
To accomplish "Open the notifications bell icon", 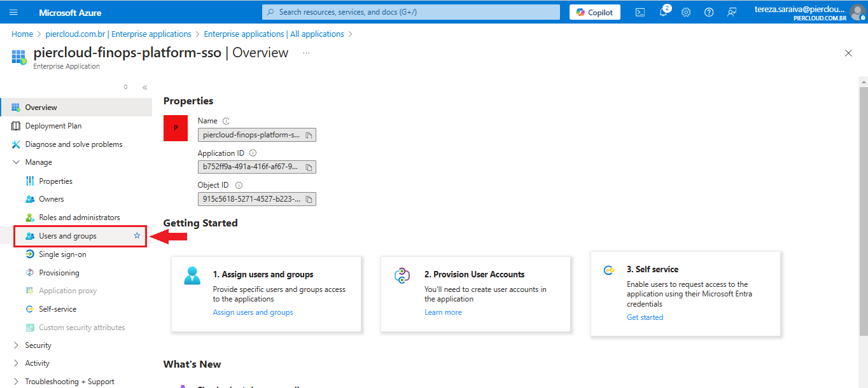I will point(663,12).
